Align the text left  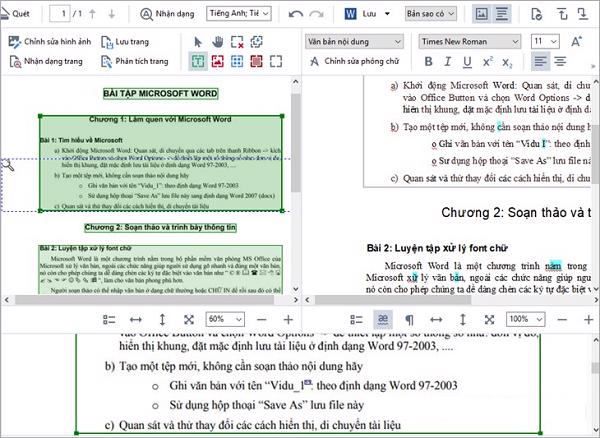pos(540,62)
